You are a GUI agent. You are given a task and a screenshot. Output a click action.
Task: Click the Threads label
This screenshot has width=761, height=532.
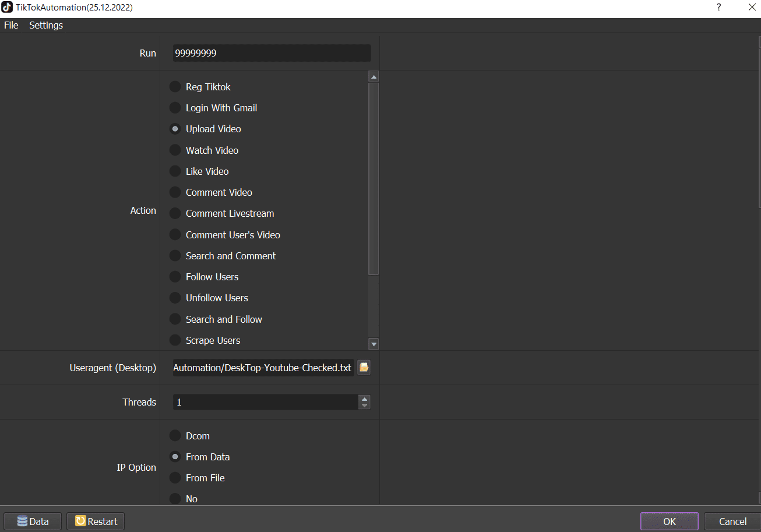click(139, 402)
